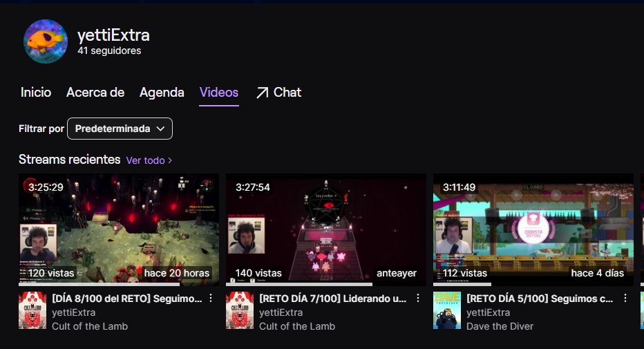Play the 3:27:54 video thumbnail
Screen dimensions: 644x349
tap(326, 229)
